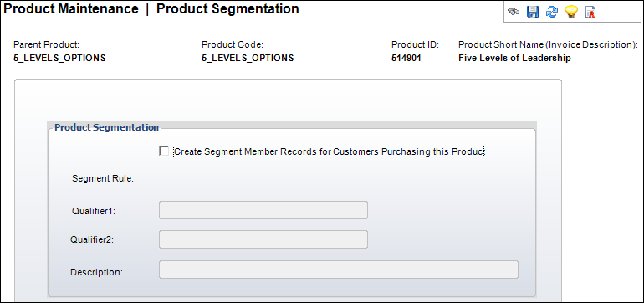Image resolution: width=644 pixels, height=303 pixels.
Task: Save the product with the floppy disk icon
Action: (x=533, y=12)
